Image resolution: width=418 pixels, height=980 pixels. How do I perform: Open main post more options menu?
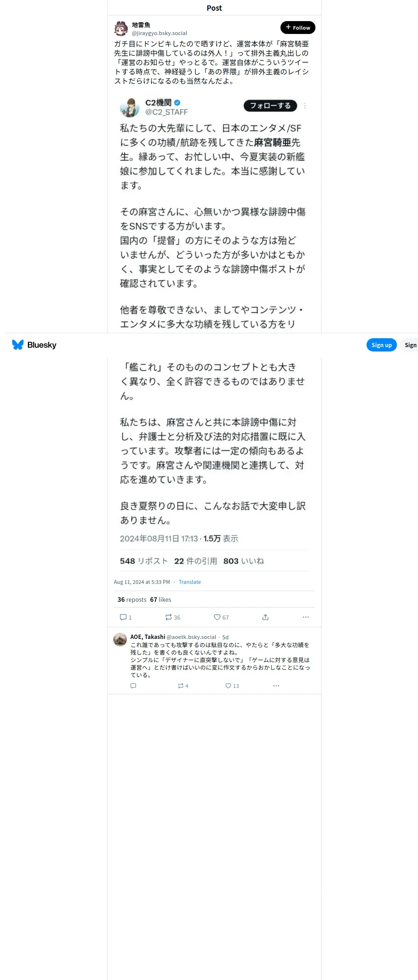[305, 617]
